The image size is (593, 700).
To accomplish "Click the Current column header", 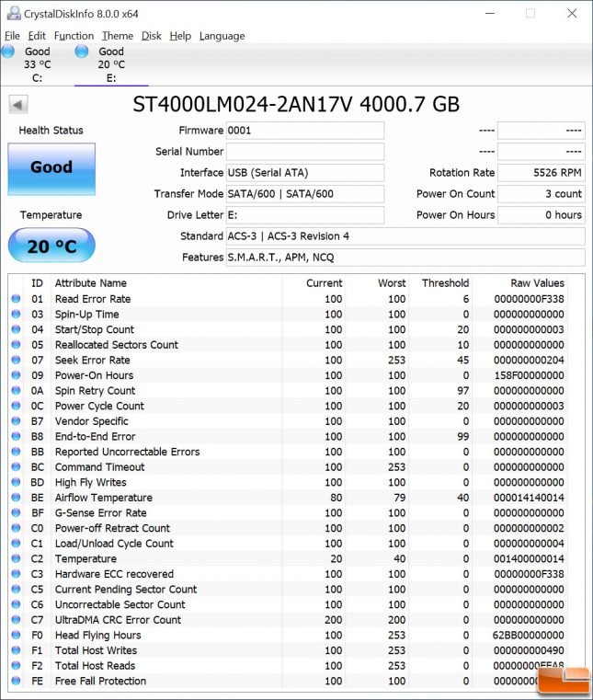I will pos(324,283).
